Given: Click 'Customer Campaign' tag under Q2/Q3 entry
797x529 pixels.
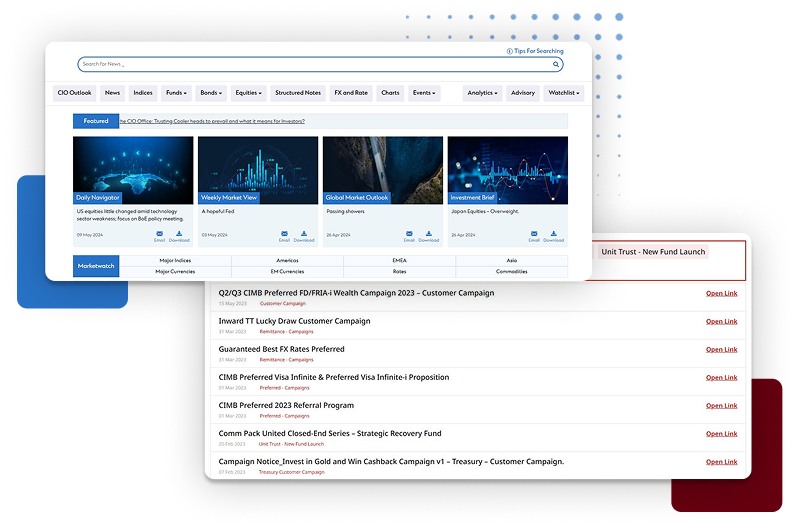Looking at the screenshot, I should point(283,304).
